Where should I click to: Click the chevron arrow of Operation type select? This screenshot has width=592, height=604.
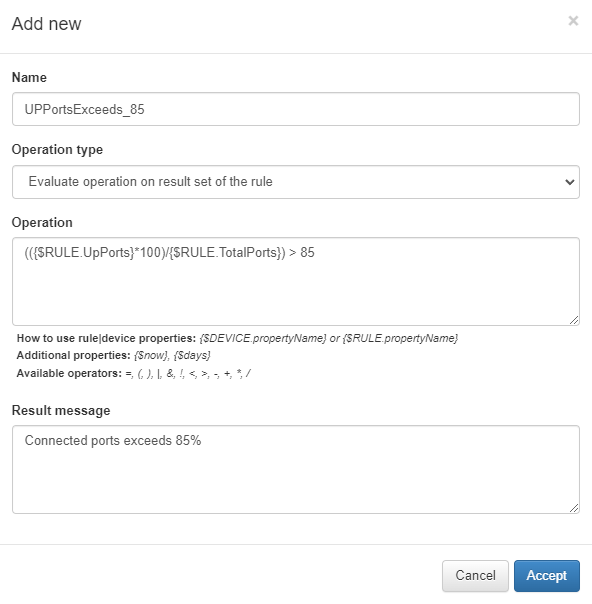[570, 182]
